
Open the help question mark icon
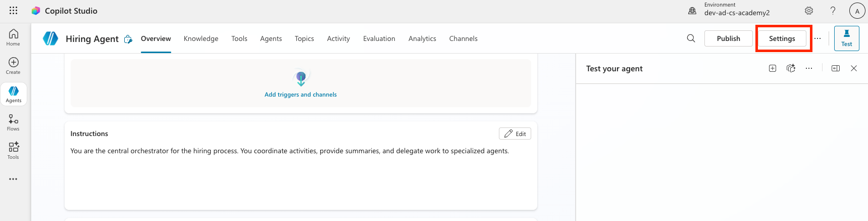click(x=833, y=11)
